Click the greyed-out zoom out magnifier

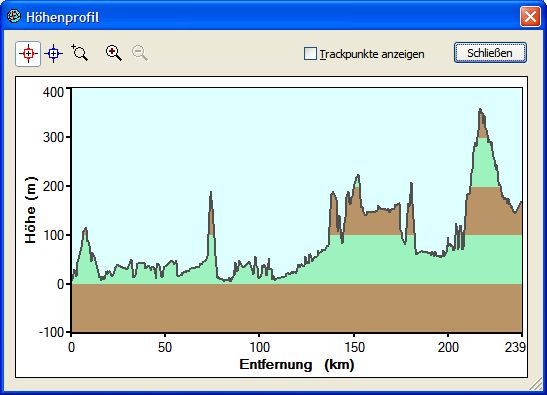[x=140, y=53]
